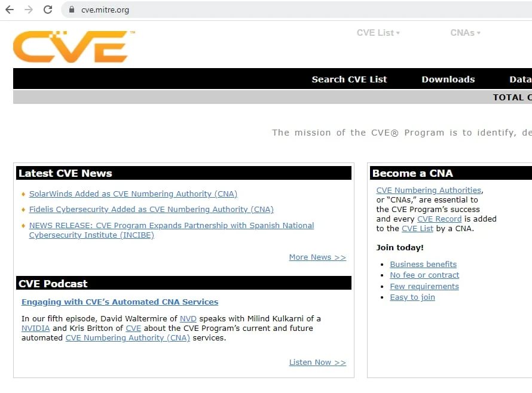
Task: Click CVE Numbering Authority (CNA) podcast link
Action: (127, 337)
